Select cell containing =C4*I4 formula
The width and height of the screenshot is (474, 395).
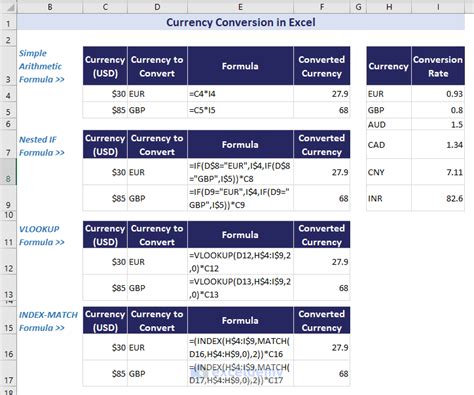click(240, 94)
